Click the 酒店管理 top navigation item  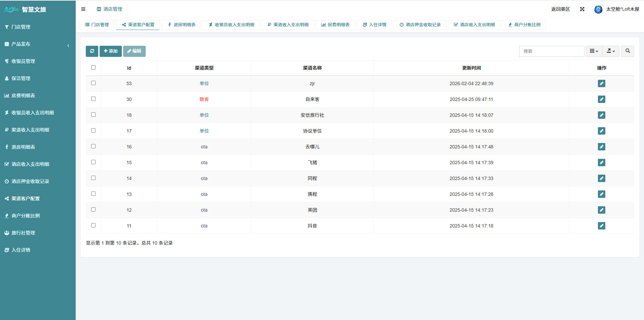(109, 9)
